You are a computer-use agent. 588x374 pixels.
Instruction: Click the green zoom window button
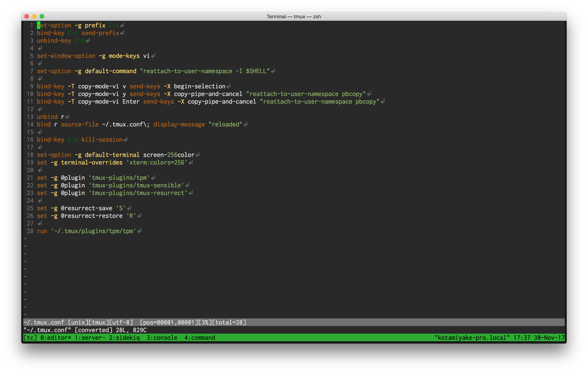[42, 16]
